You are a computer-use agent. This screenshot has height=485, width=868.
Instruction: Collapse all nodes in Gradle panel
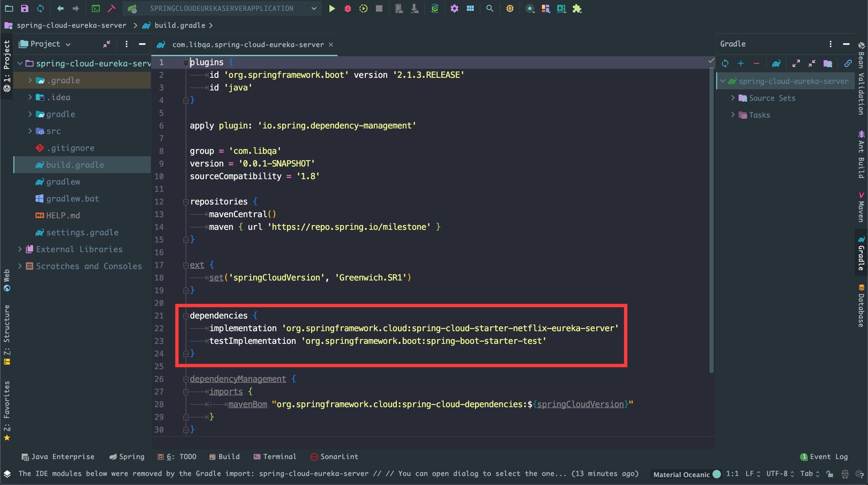[812, 63]
